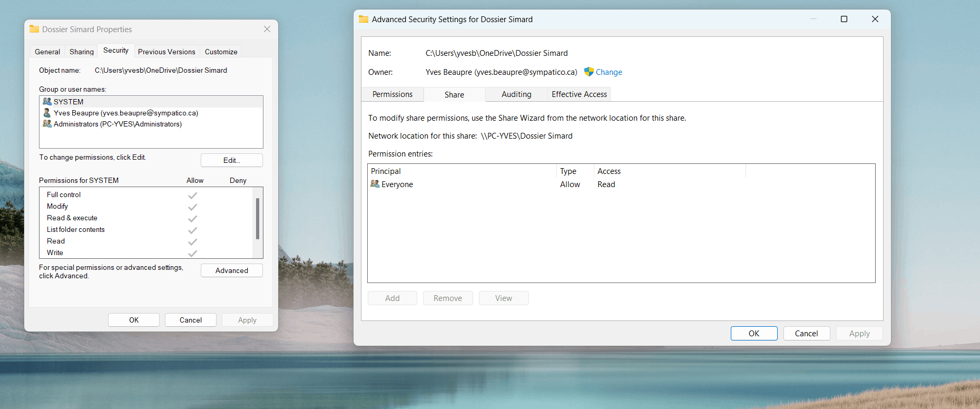Click the Allow checkmark for Read & execute
Screen dimensions: 980x409
[x=193, y=218]
